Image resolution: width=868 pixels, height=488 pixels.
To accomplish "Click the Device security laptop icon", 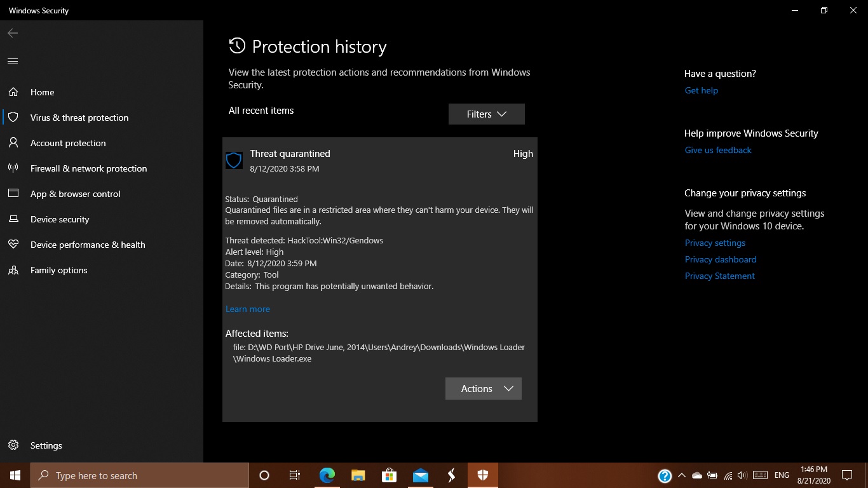I will point(13,219).
